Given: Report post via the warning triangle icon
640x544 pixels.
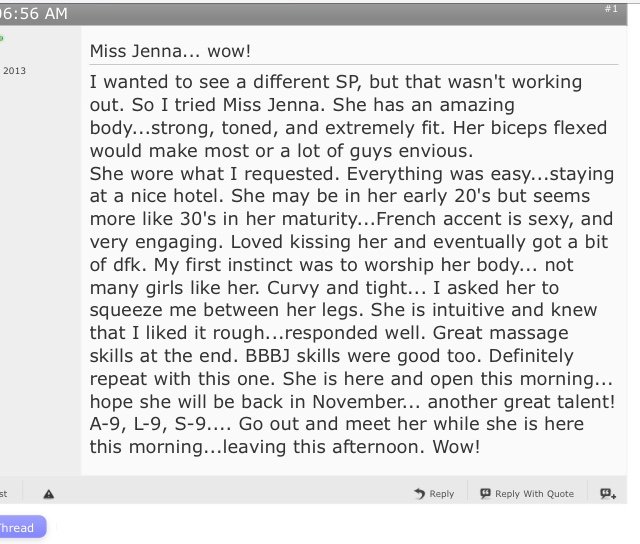Looking at the screenshot, I should click(x=49, y=494).
